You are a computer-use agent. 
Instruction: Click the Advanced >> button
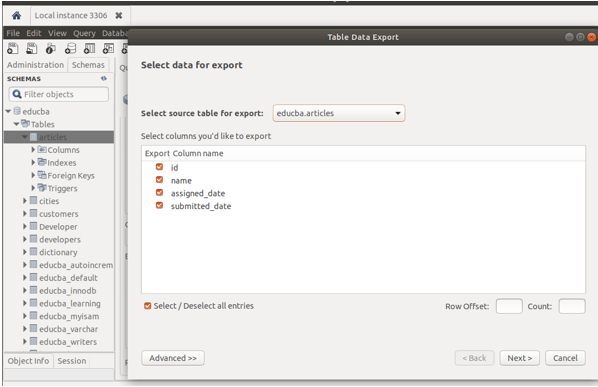(x=173, y=358)
